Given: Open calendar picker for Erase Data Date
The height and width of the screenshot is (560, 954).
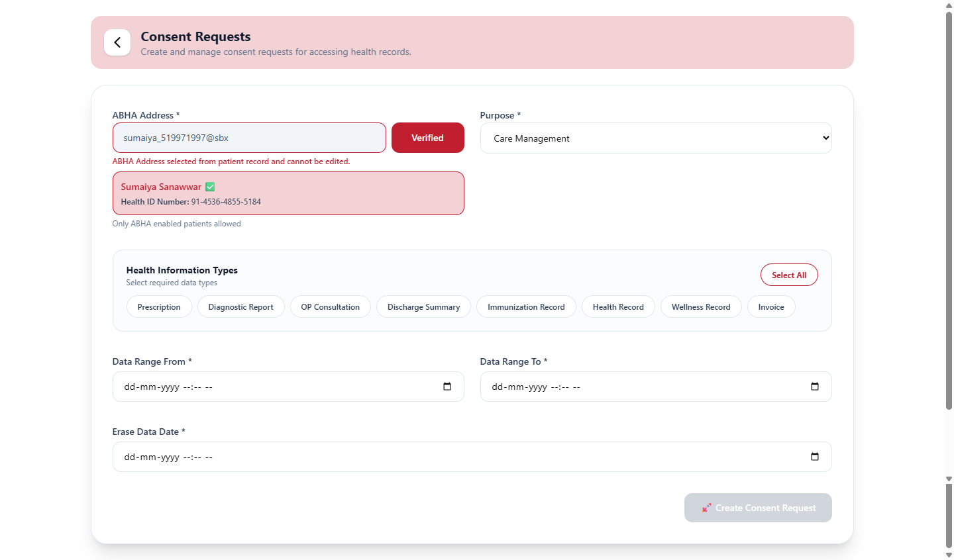Looking at the screenshot, I should point(815,457).
